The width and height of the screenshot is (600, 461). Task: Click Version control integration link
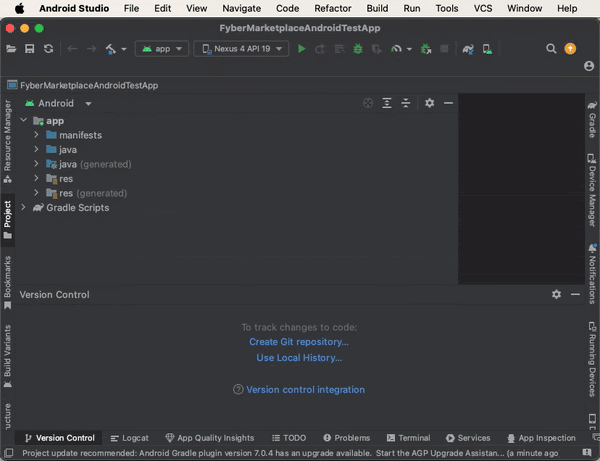pyautogui.click(x=305, y=389)
